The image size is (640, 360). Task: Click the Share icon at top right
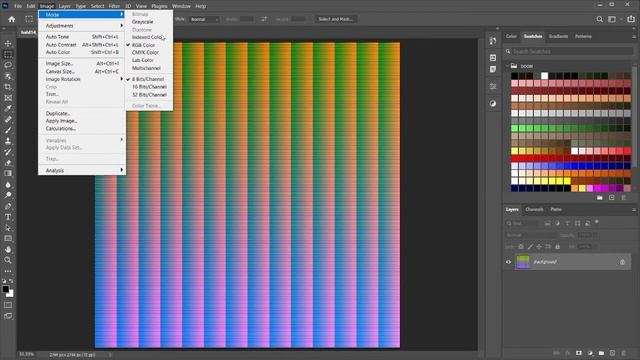tap(631, 19)
